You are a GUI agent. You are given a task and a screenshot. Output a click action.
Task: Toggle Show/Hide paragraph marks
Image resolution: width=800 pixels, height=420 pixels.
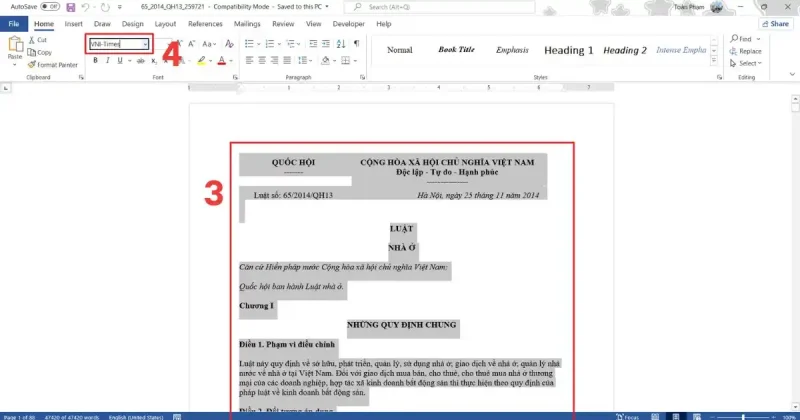[356, 44]
